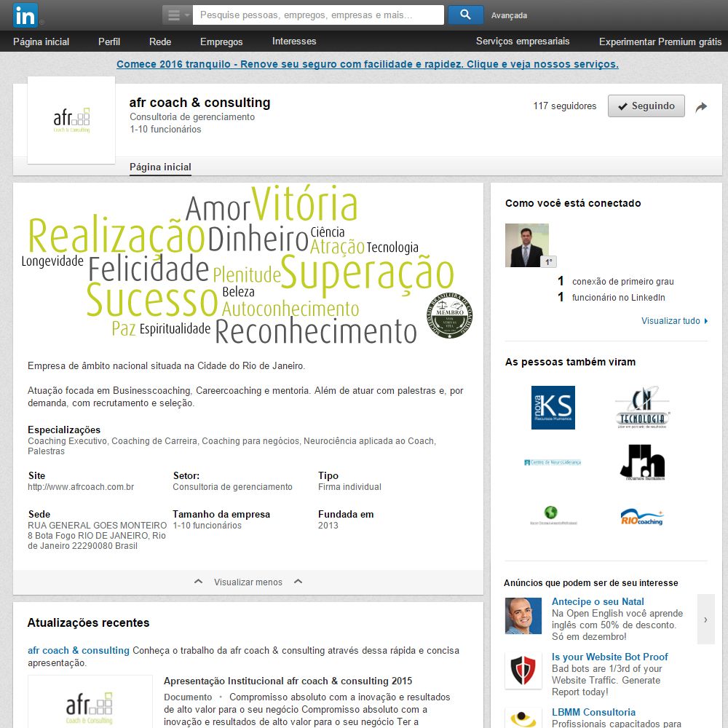The width and height of the screenshot is (728, 728).
Task: Go to Página inicial in top navigation
Action: (41, 41)
